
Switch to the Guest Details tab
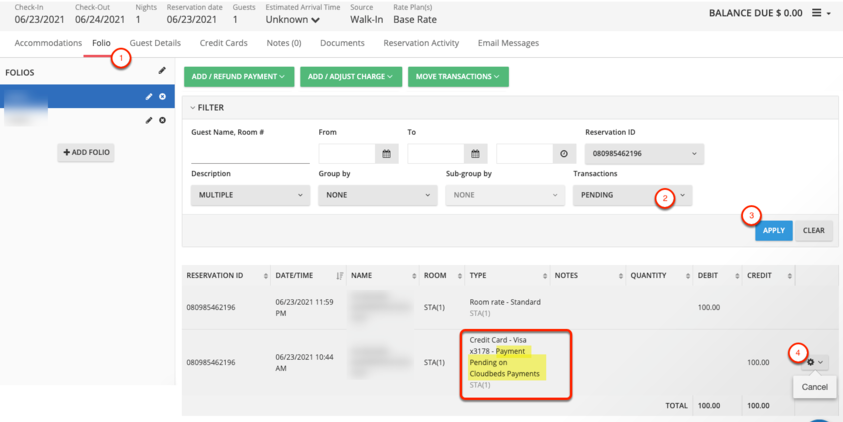coord(155,43)
